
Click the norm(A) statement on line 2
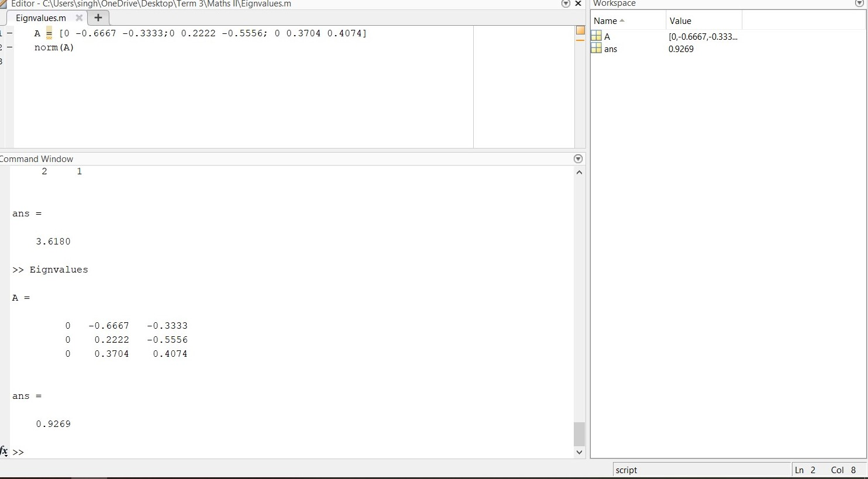point(54,47)
